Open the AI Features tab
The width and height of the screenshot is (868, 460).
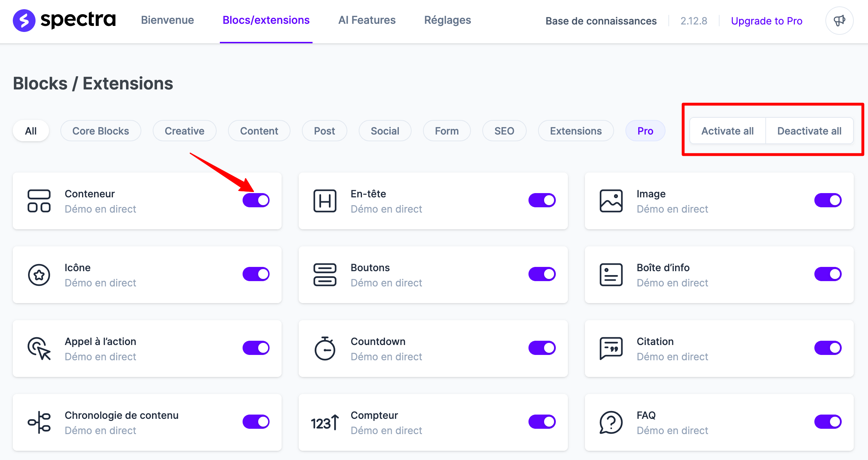[367, 20]
